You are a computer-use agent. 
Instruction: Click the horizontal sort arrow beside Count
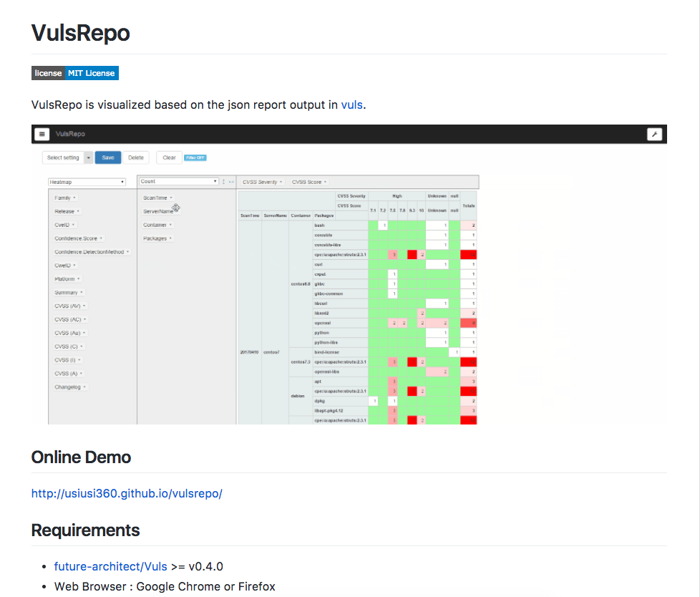[231, 182]
